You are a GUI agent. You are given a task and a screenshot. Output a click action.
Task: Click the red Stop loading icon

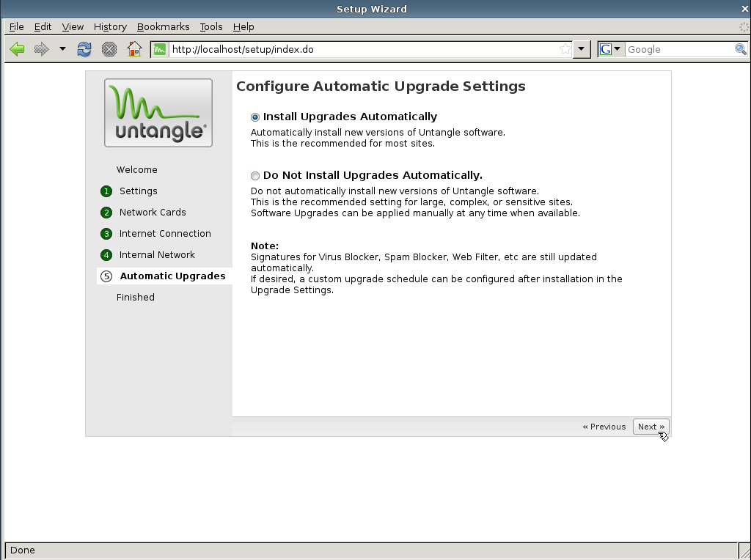109,49
